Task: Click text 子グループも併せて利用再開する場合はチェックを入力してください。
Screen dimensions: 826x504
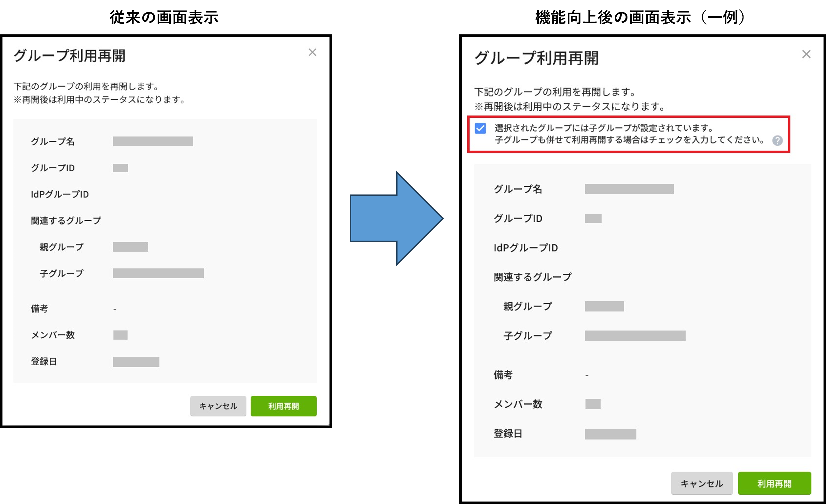Action: (x=630, y=140)
